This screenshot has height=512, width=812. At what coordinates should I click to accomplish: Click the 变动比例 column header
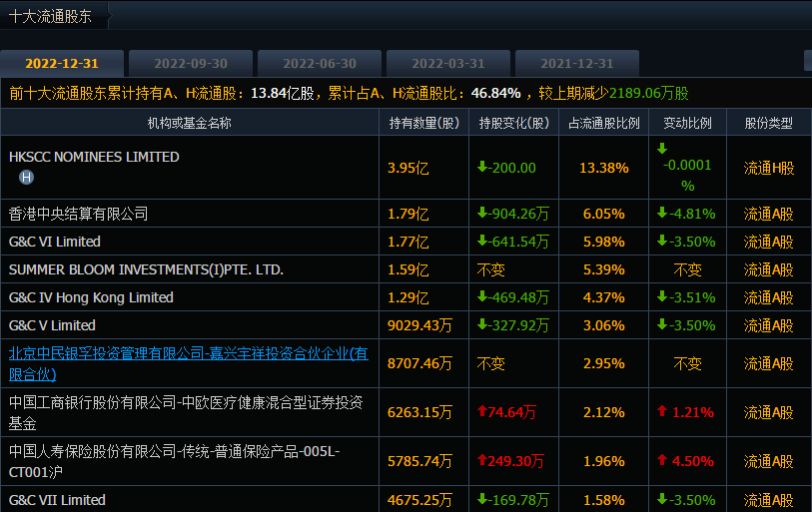688,123
